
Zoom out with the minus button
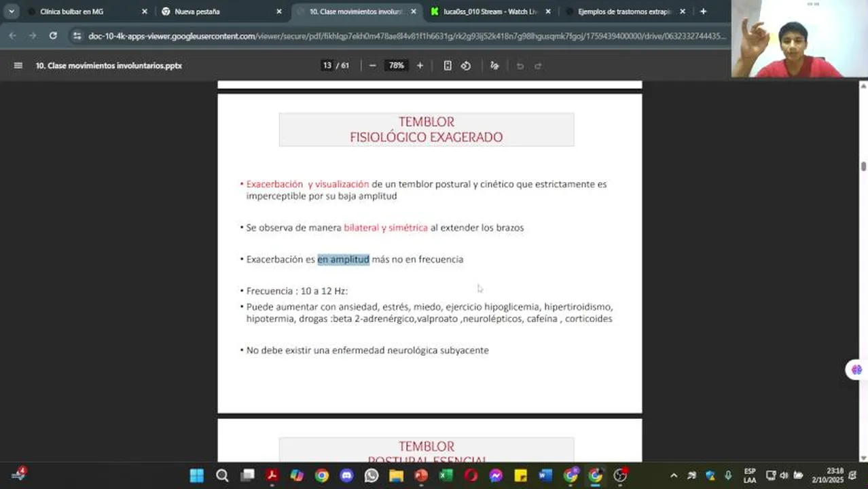coord(372,66)
